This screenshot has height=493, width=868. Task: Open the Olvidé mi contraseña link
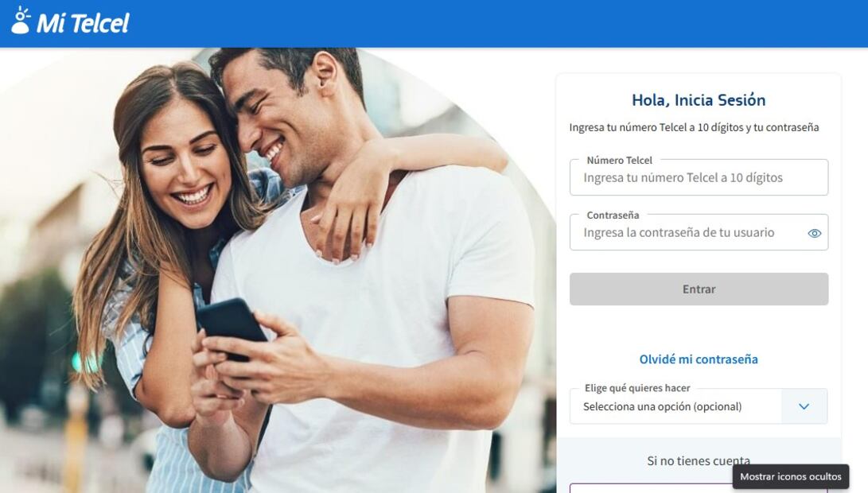tap(699, 359)
